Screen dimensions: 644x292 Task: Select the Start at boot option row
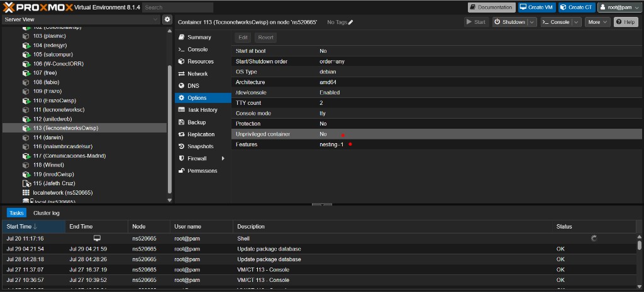(437, 51)
